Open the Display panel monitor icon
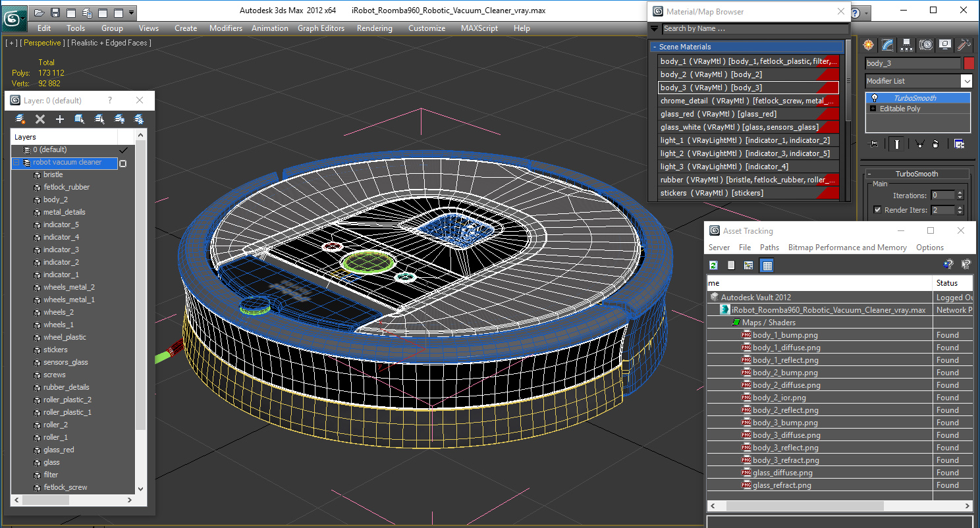Image resolution: width=980 pixels, height=528 pixels. point(945,45)
